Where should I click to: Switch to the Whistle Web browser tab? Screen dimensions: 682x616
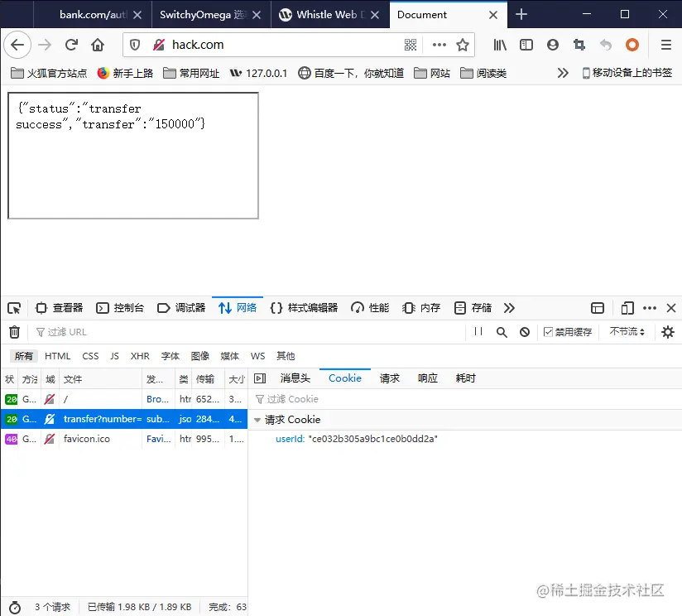329,14
